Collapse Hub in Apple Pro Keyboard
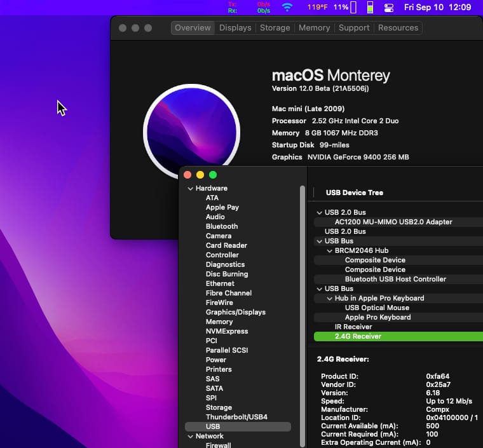This screenshot has height=448, width=483. [329, 299]
